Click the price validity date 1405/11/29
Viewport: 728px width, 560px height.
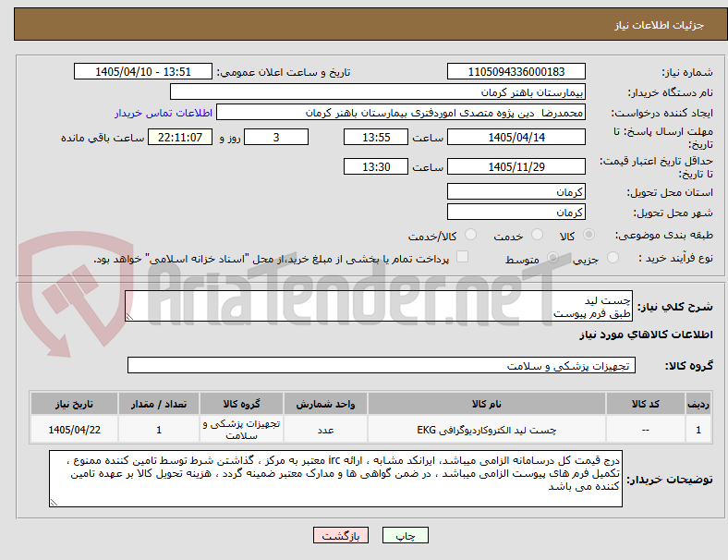coord(516,166)
